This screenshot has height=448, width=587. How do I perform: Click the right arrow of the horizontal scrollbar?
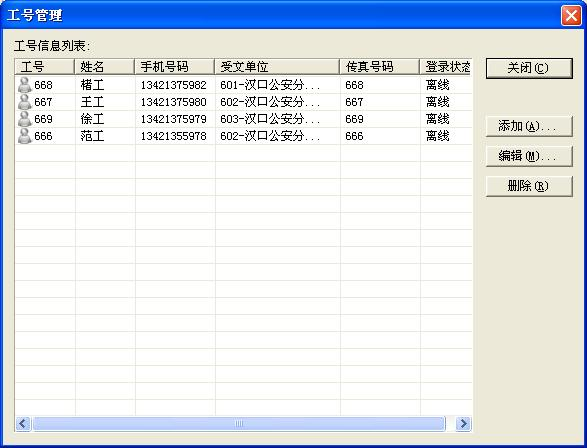click(463, 424)
